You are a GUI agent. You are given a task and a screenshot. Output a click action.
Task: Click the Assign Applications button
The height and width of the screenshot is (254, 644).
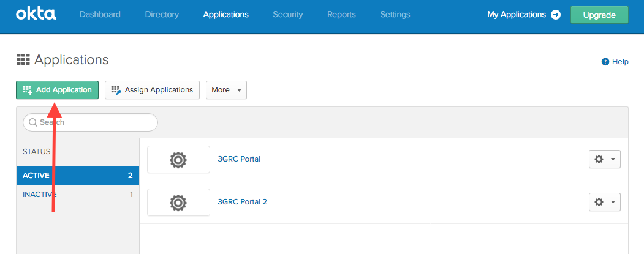tap(152, 90)
